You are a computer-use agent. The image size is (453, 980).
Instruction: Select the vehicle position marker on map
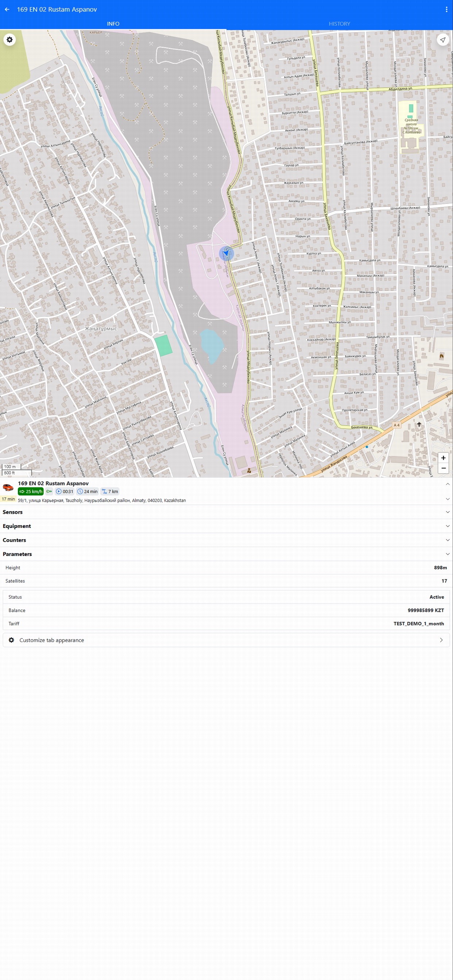pos(226,253)
